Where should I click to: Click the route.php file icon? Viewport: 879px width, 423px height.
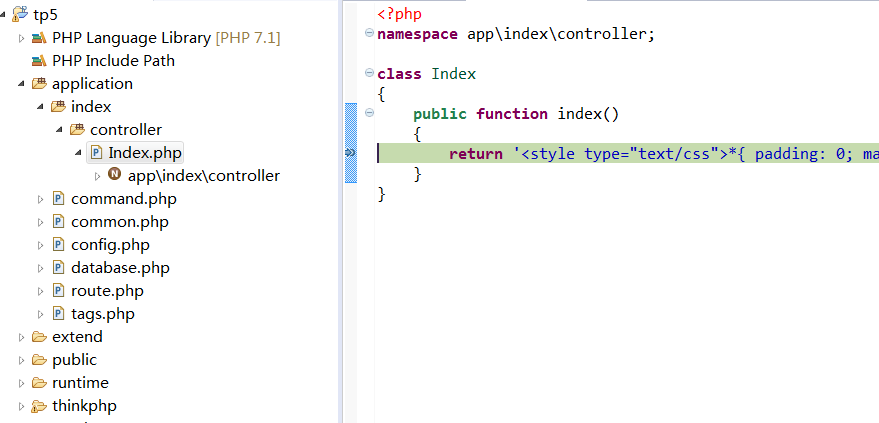point(58,290)
